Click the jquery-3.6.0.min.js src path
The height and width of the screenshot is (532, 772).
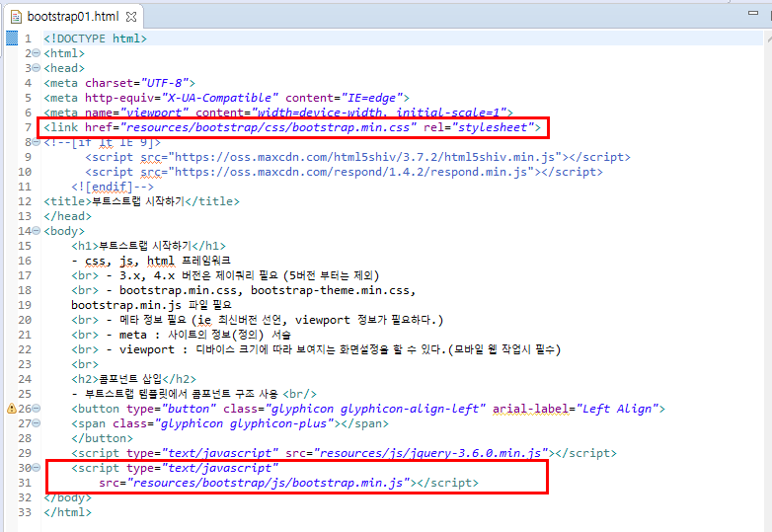click(430, 453)
